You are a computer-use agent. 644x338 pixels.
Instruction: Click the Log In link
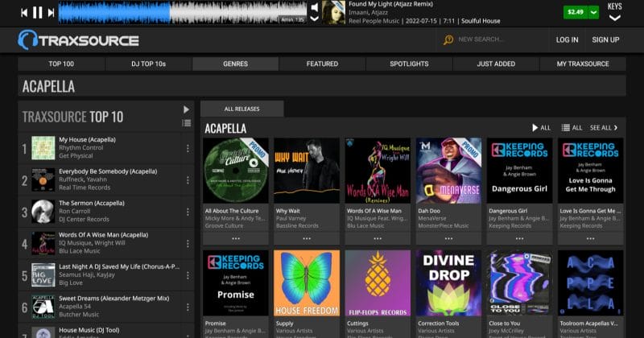(x=567, y=39)
